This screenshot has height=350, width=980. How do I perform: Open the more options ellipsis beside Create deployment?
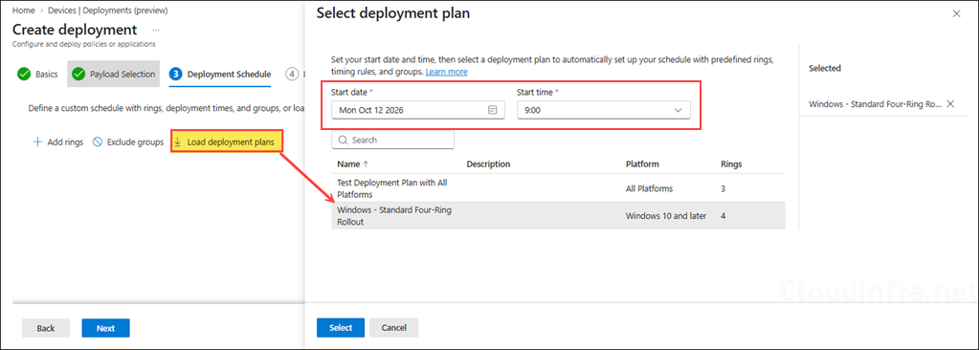tap(156, 30)
